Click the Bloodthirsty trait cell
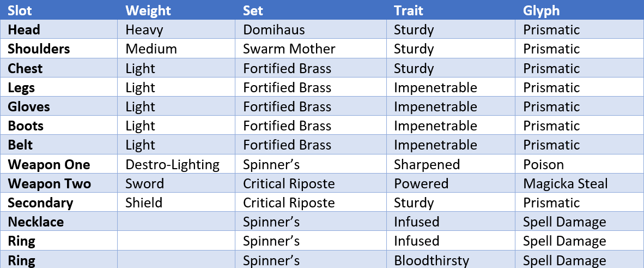644x268 pixels. pyautogui.click(x=432, y=260)
